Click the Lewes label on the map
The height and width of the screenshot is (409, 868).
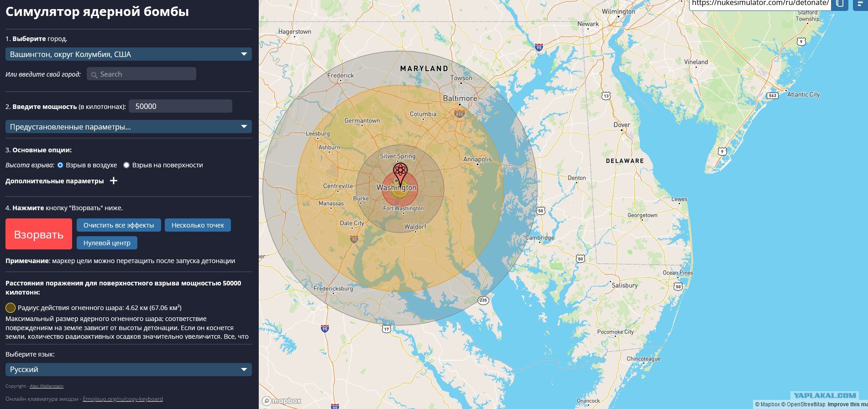[679, 199]
